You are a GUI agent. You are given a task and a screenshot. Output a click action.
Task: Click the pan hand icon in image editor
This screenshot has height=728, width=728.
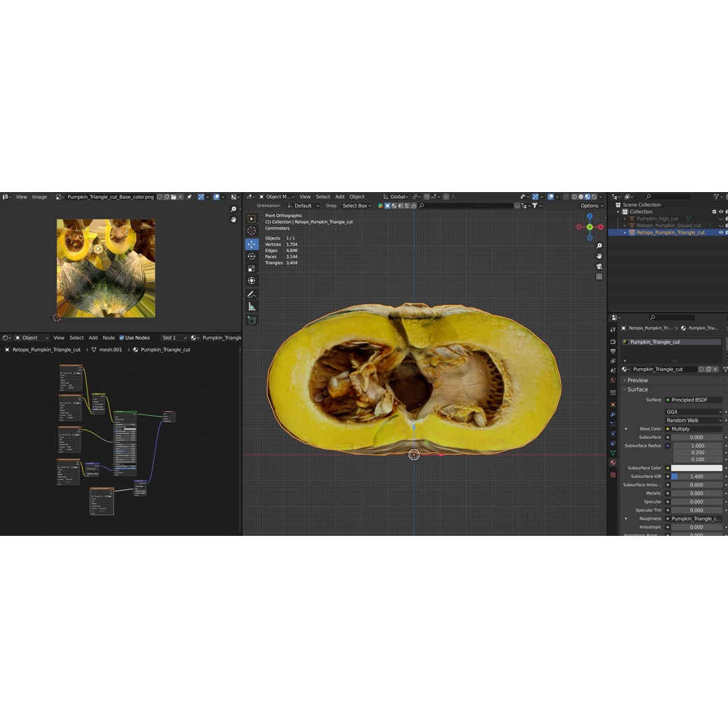tap(233, 219)
